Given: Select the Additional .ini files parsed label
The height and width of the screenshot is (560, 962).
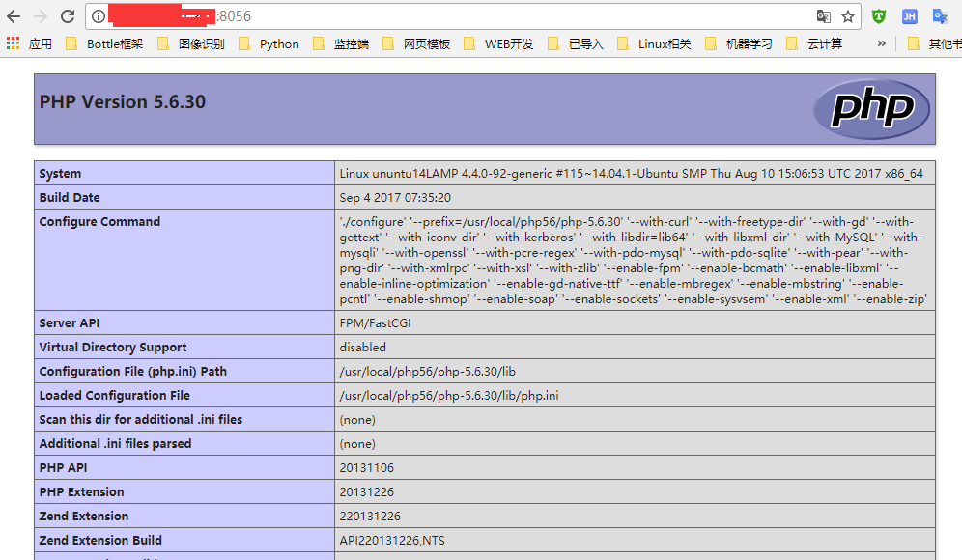Looking at the screenshot, I should pos(115,443).
